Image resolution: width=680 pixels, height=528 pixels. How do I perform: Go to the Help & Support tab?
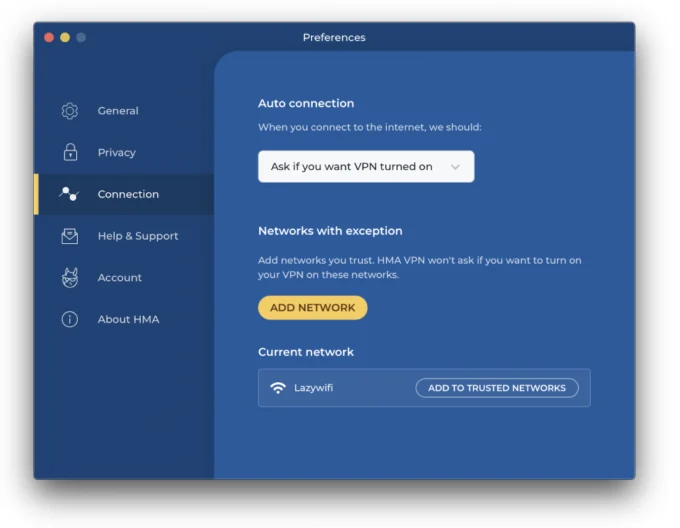click(124, 236)
